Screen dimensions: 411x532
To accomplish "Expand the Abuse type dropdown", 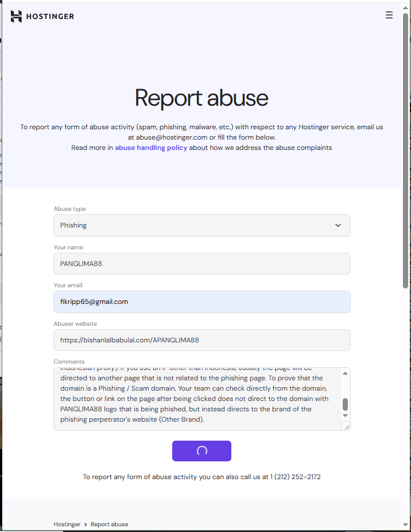I will pos(202,225).
